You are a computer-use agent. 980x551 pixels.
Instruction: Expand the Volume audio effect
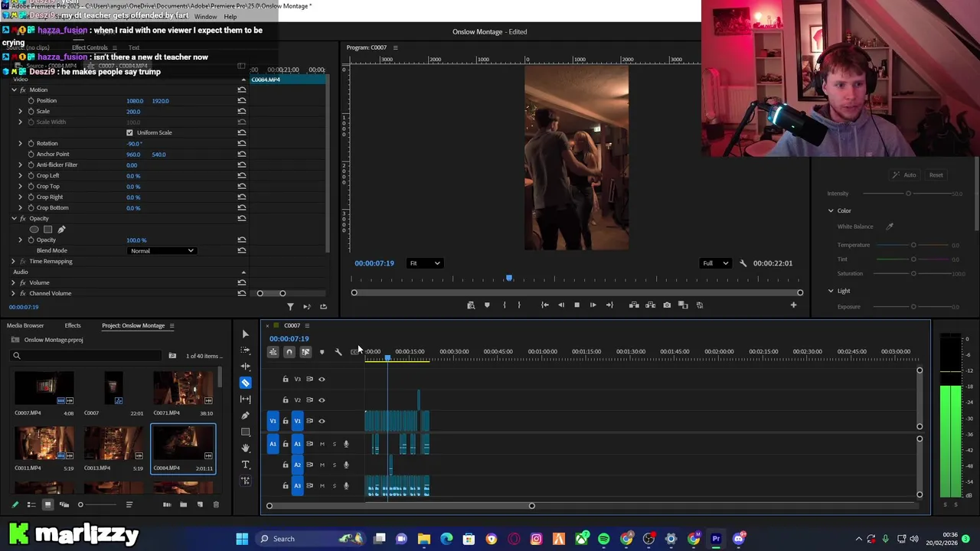click(13, 282)
